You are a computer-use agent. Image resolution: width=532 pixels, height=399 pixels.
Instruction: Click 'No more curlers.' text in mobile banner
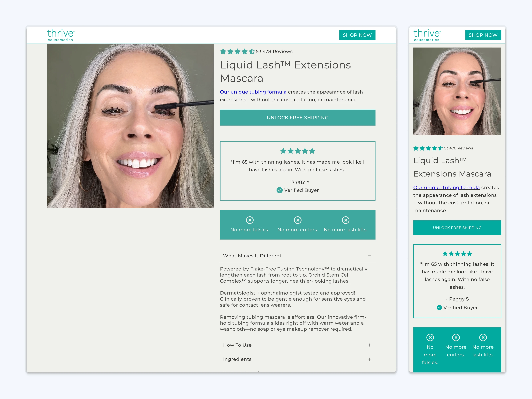tap(456, 351)
